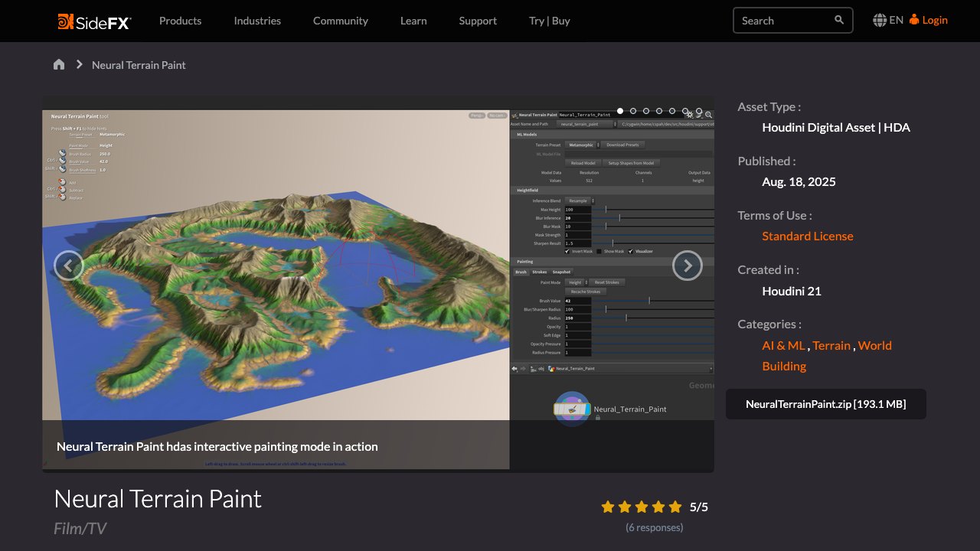980x551 pixels.
Task: Open the Try | Buy menu
Action: (550, 21)
